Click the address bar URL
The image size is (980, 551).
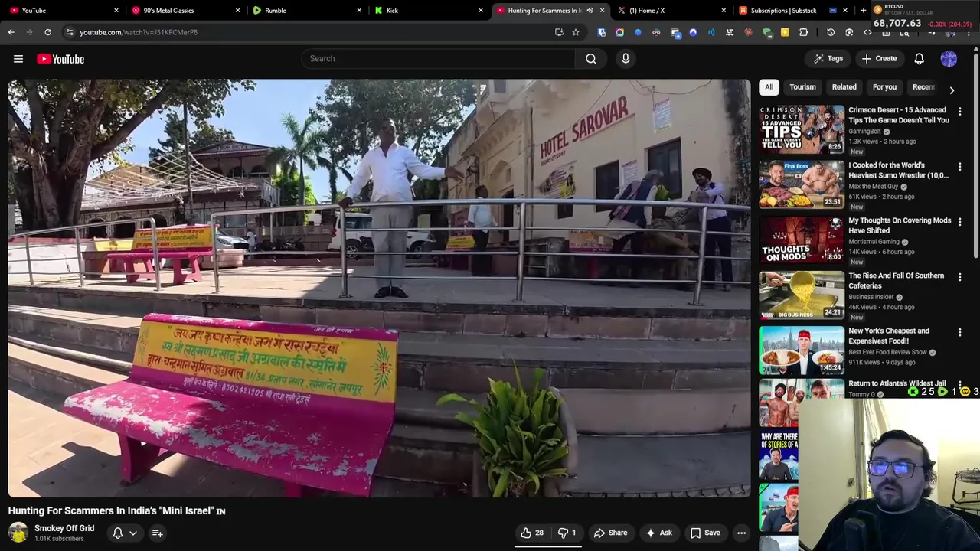(x=139, y=32)
